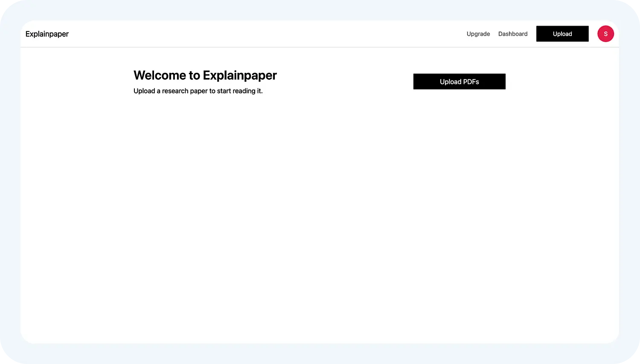Click the Upload button in the header
Screen dimensions: 640x364
pos(562,34)
